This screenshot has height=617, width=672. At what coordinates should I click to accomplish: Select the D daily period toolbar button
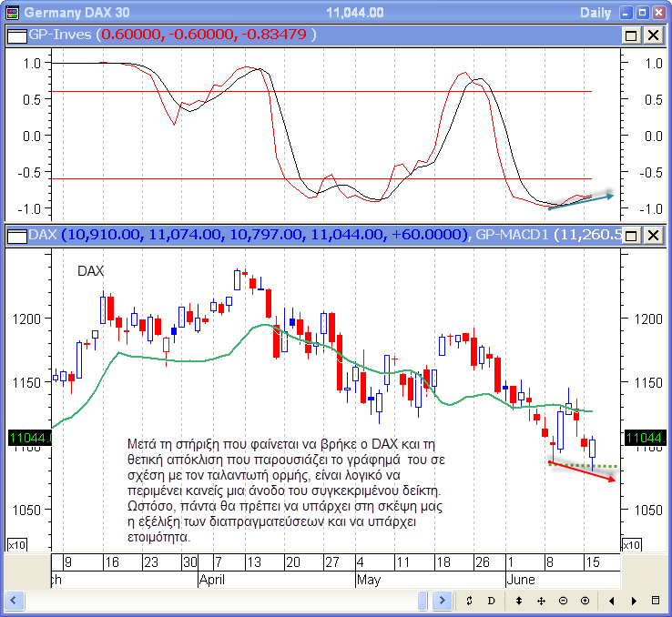coord(492,601)
